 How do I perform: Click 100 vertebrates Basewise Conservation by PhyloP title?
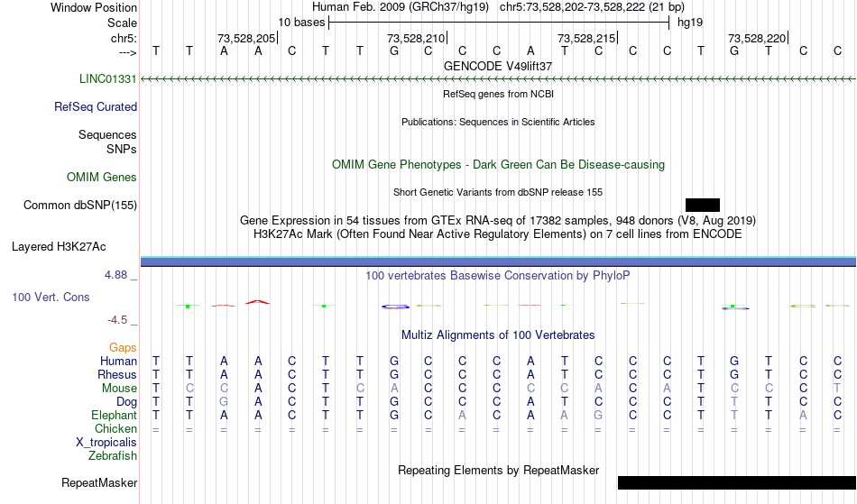[x=498, y=275]
